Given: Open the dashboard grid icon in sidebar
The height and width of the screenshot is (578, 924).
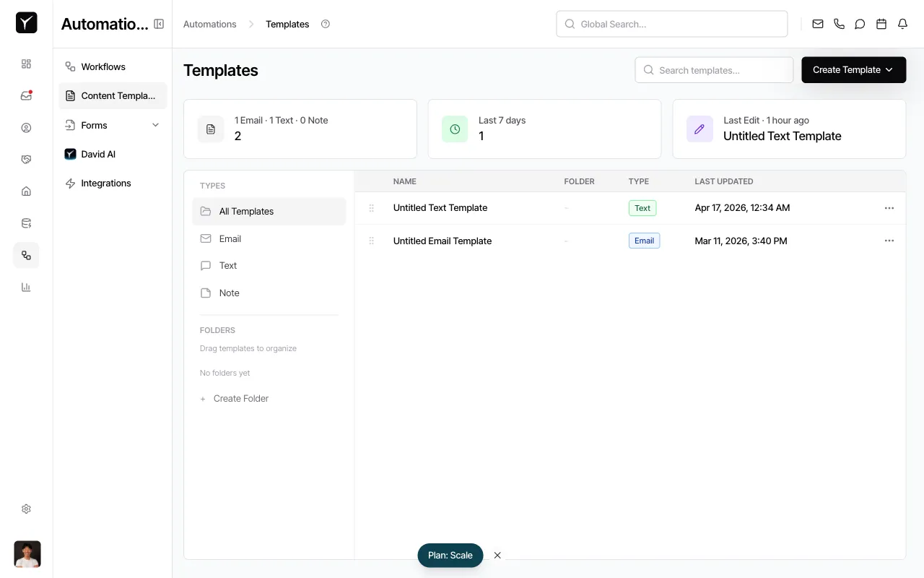Looking at the screenshot, I should 26,64.
